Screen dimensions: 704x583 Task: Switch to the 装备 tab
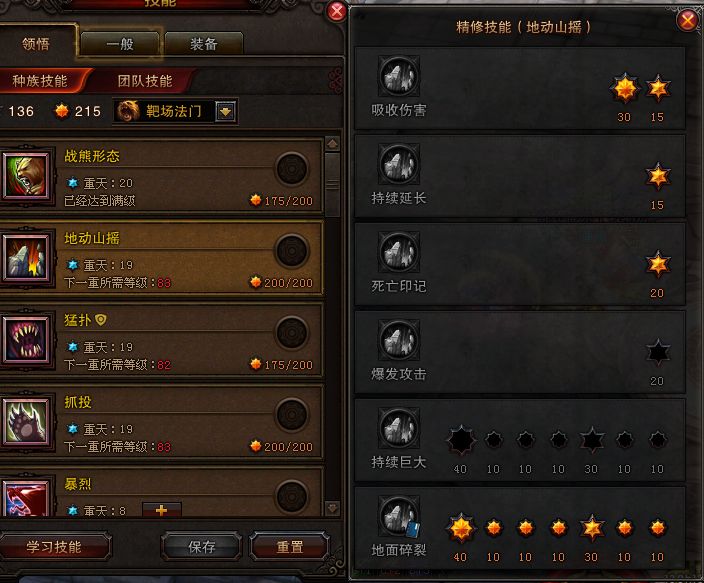(x=204, y=44)
